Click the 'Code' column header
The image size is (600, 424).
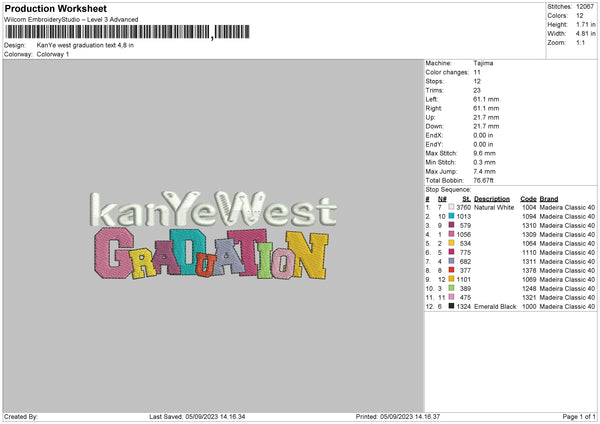click(x=528, y=199)
